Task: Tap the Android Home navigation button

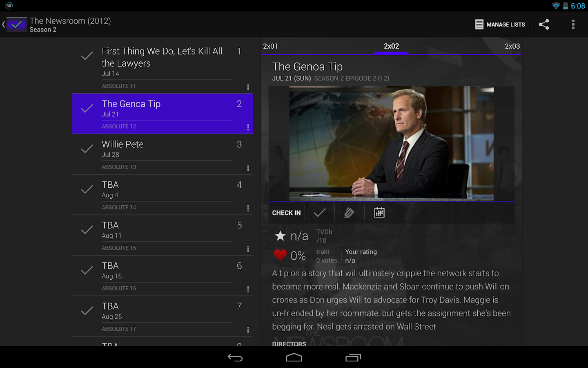Action: [294, 358]
